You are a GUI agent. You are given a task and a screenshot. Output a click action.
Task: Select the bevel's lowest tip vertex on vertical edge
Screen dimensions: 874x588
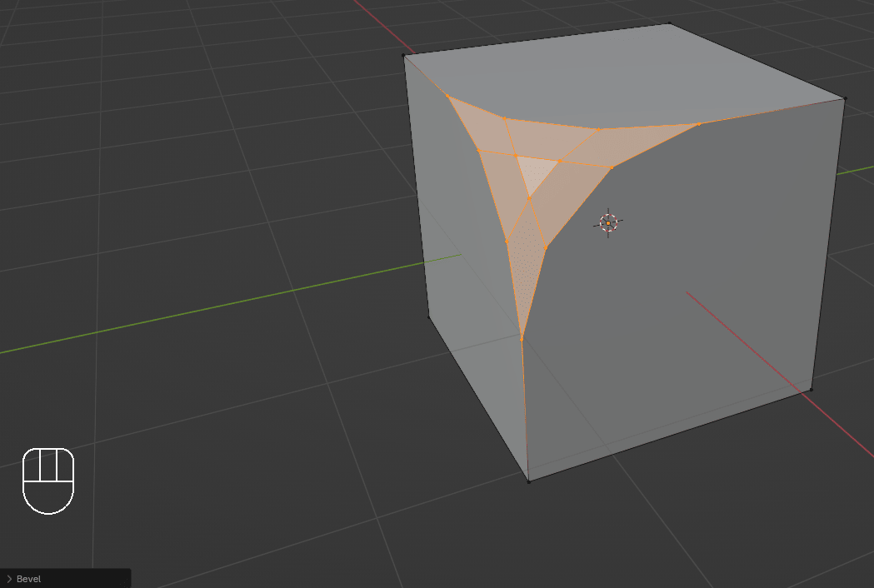tap(522, 338)
